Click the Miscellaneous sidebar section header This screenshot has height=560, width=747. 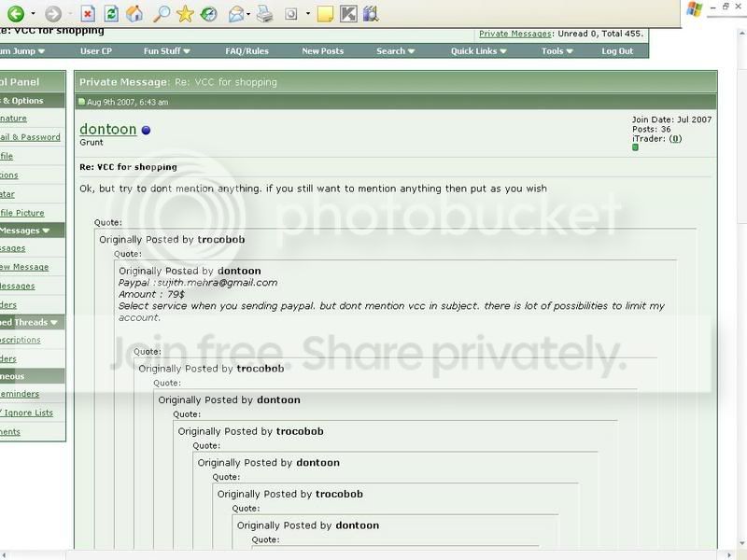33,376
